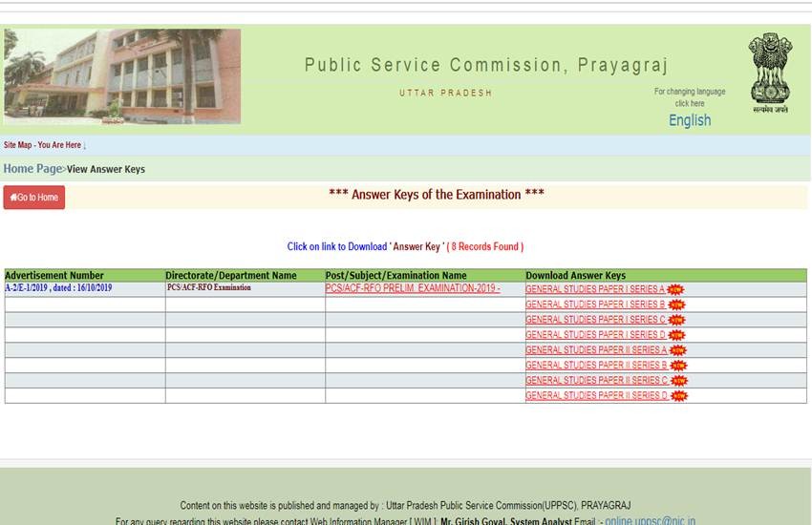Click the national emblem icon in header
Screen dimensions: 812x525
click(x=769, y=72)
